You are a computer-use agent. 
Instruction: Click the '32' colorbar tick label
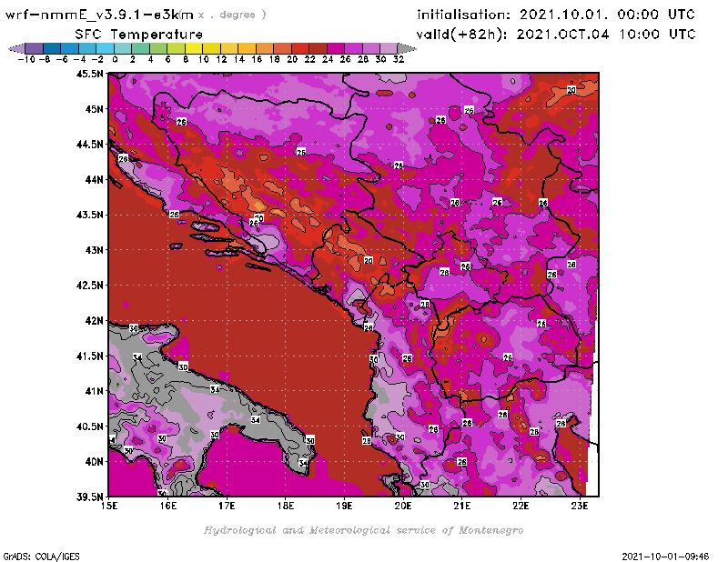pos(399,59)
